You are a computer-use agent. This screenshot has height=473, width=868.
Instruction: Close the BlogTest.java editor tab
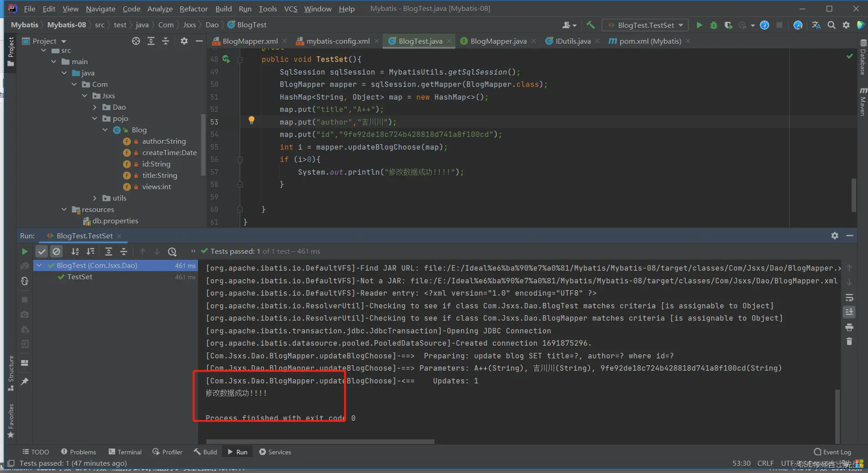pos(449,41)
